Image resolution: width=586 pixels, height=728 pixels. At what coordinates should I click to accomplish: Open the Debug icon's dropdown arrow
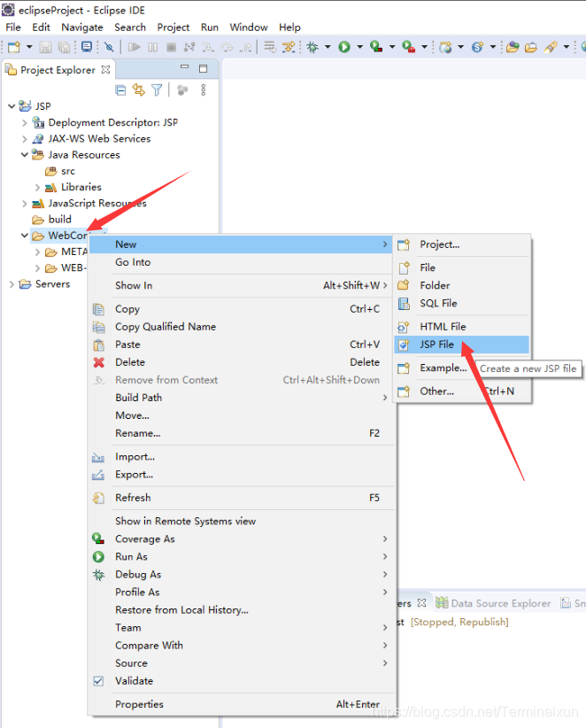(328, 47)
